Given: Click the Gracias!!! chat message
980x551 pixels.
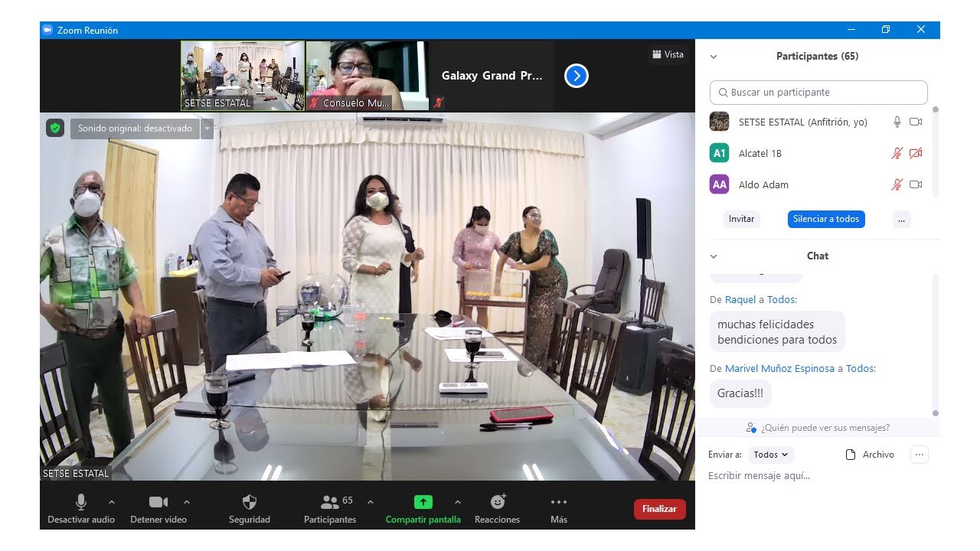Looking at the screenshot, I should [740, 393].
